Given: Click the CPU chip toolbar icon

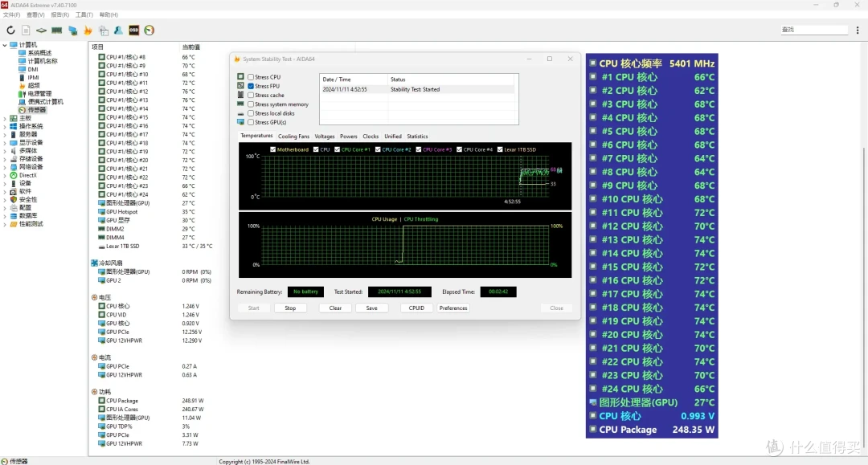Looking at the screenshot, I should pyautogui.click(x=41, y=31).
